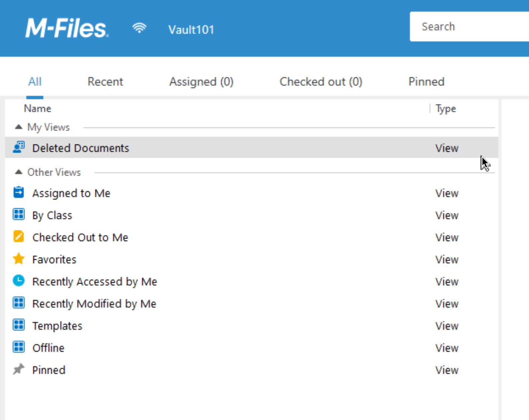Click the Type cell of Checked Out to Me row
Screen dimensions: 529x420
[447, 237]
